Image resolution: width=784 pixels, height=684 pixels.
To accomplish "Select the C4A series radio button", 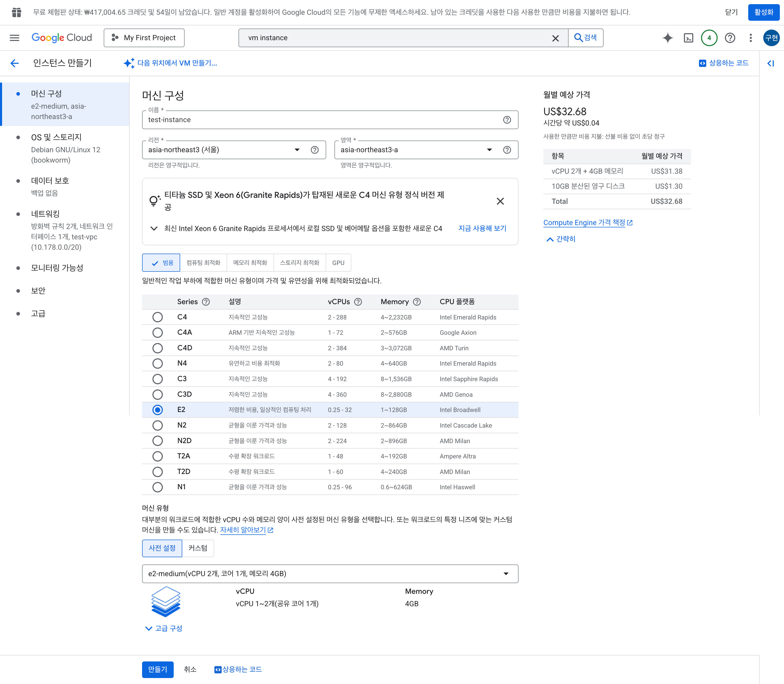I will (x=157, y=332).
